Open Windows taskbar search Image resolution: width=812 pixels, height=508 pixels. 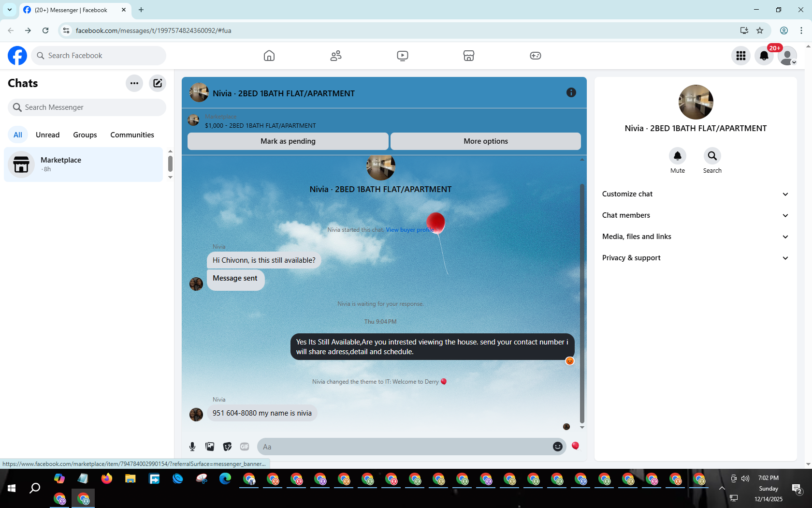click(x=35, y=489)
